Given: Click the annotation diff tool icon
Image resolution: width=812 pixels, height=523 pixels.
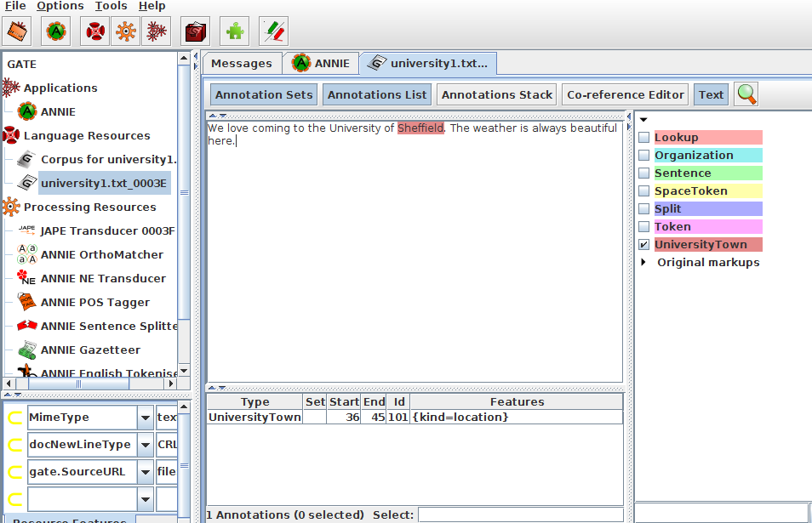Looking at the screenshot, I should pyautogui.click(x=273, y=31).
